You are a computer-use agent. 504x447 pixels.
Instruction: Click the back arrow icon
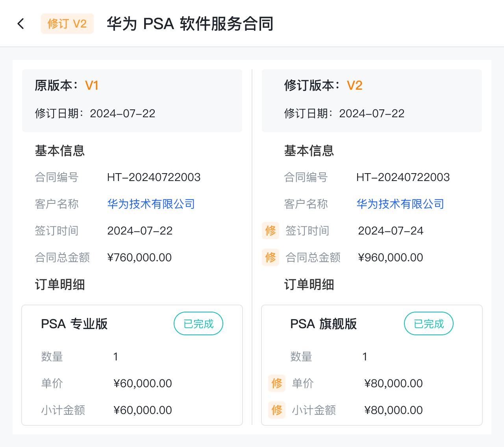click(21, 24)
